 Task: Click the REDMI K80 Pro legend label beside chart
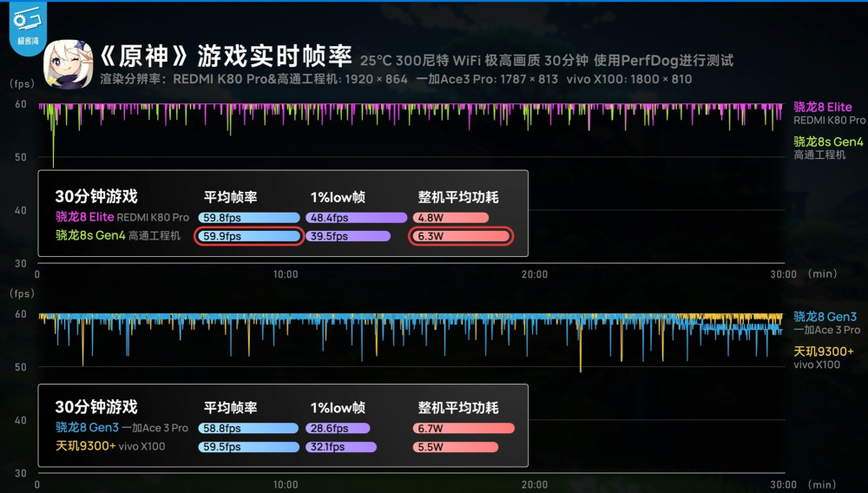(x=829, y=120)
